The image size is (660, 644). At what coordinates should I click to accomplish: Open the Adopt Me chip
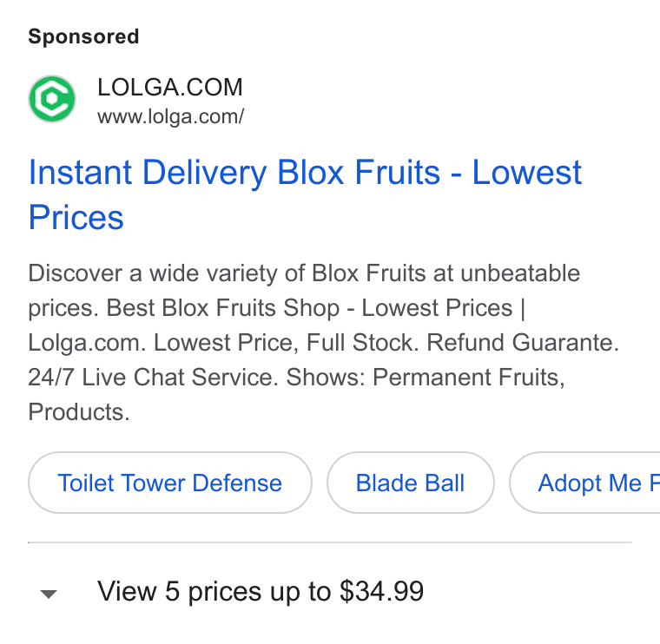tap(585, 483)
